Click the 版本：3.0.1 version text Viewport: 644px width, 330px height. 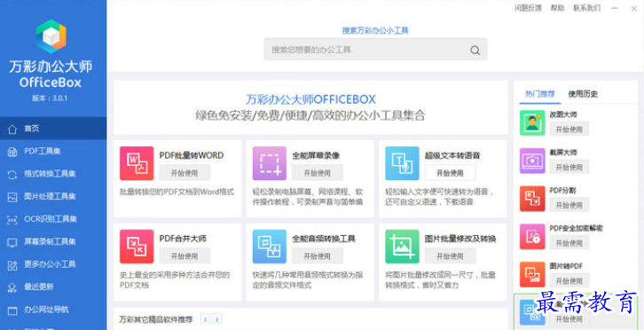(x=50, y=98)
